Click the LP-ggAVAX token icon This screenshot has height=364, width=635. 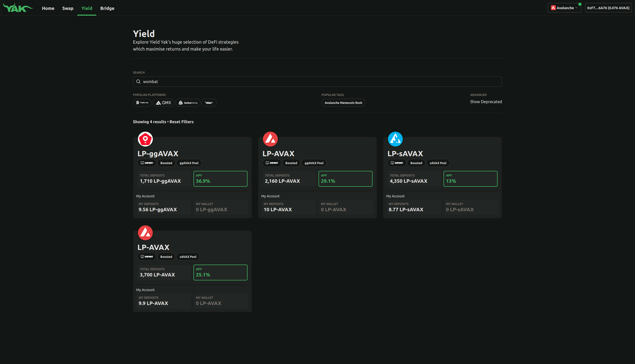pyautogui.click(x=145, y=139)
